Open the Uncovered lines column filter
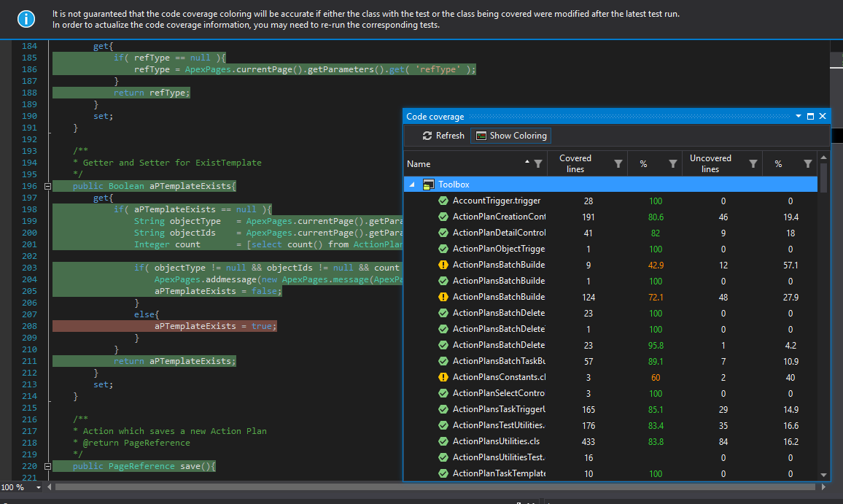This screenshot has height=504, width=843. tap(753, 164)
